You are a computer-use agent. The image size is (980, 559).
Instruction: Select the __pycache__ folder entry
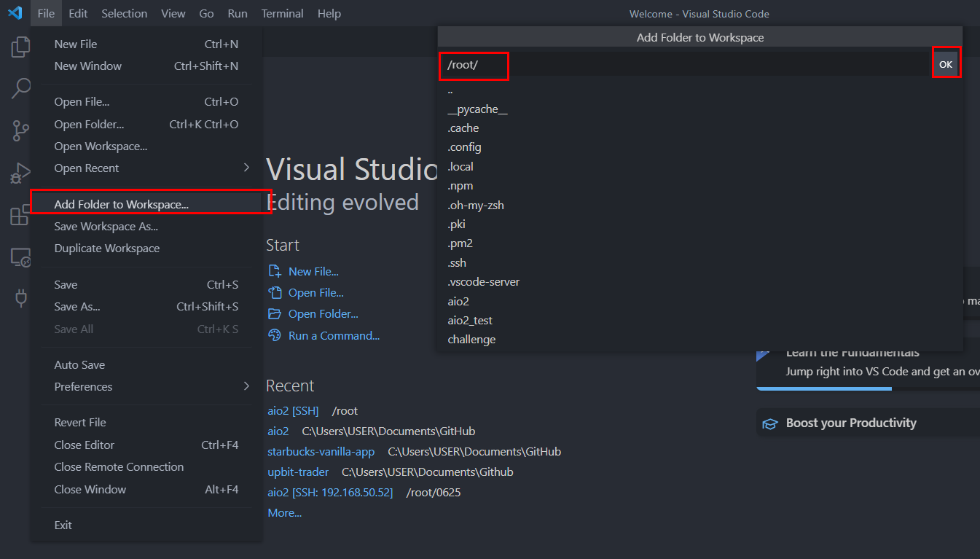tap(699, 109)
